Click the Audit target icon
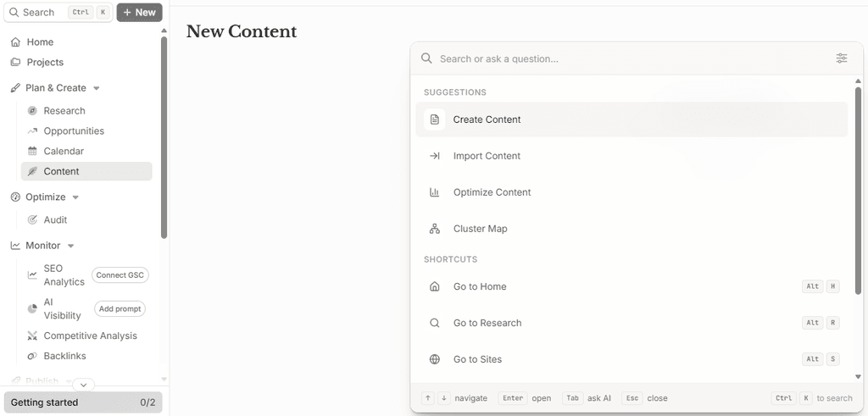The width and height of the screenshot is (868, 416). click(x=33, y=219)
